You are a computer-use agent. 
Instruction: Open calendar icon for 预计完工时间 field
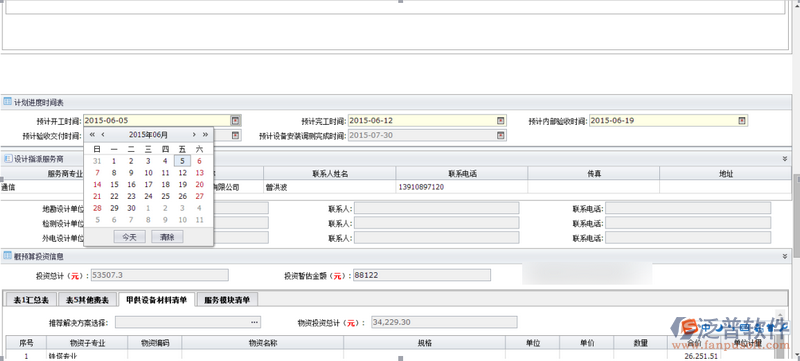tap(501, 120)
